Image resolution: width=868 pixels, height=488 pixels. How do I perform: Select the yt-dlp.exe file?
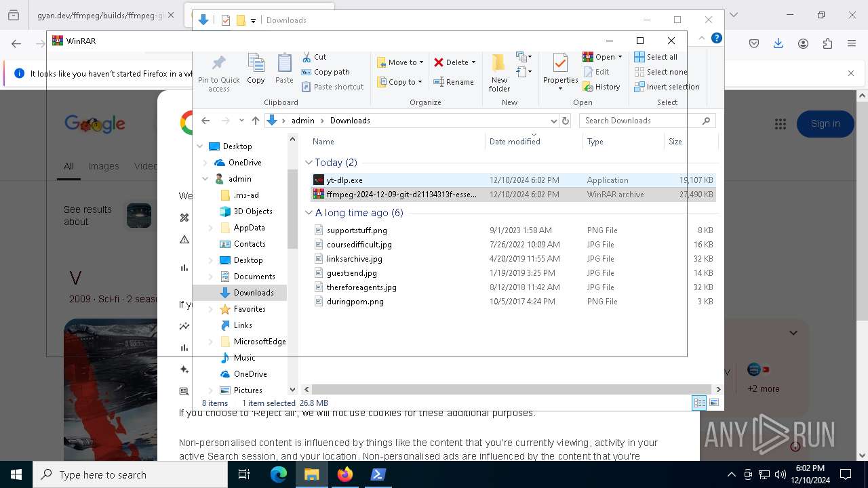point(513,180)
